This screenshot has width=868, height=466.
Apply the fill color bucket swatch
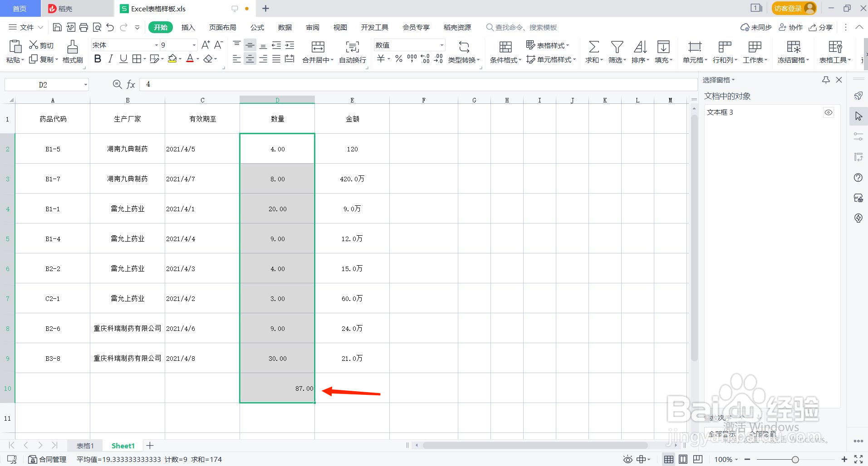coord(172,59)
